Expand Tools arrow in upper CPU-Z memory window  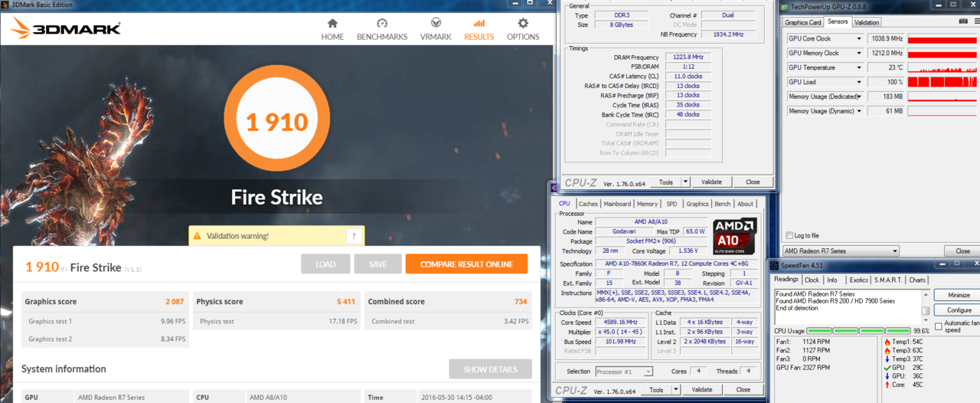click(x=685, y=182)
